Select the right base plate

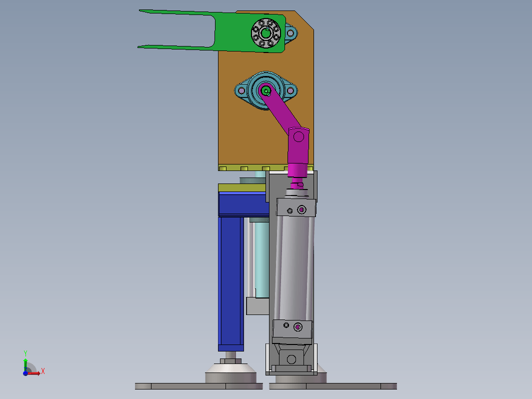tap(333, 386)
